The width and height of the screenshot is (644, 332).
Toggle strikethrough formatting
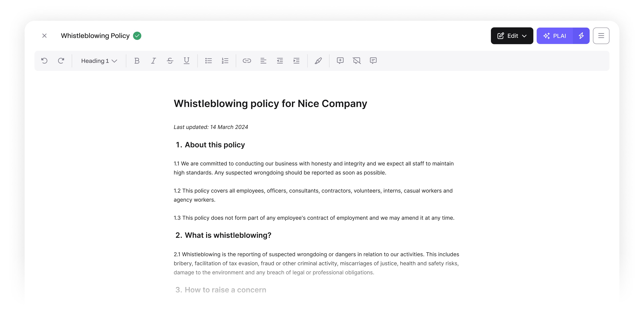click(x=170, y=61)
